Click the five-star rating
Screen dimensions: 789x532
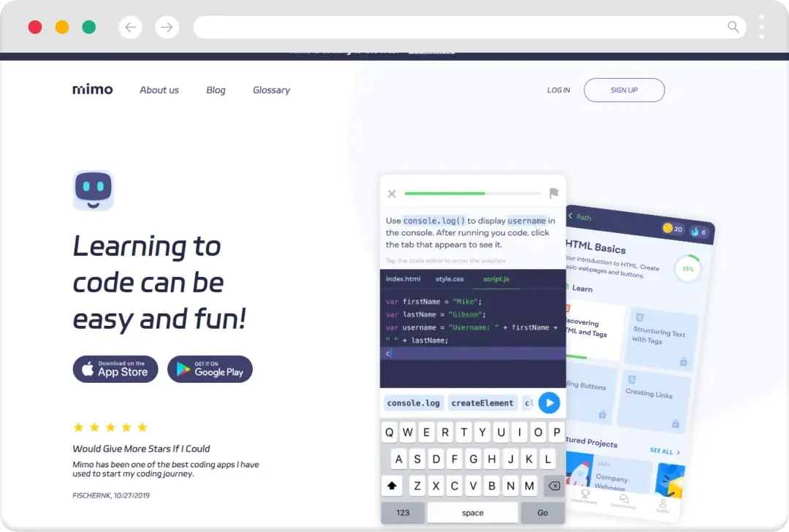click(110, 427)
